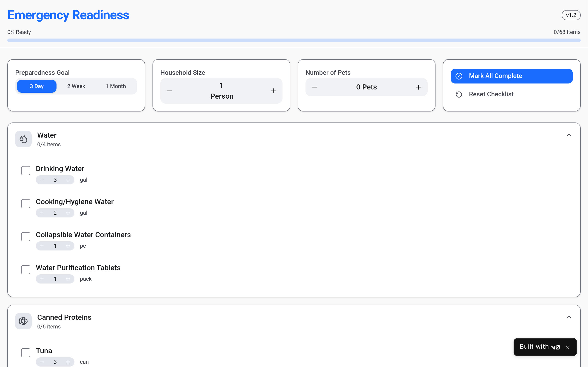The image size is (588, 367).
Task: Click the Reset Checklist text button
Action: [x=491, y=94]
